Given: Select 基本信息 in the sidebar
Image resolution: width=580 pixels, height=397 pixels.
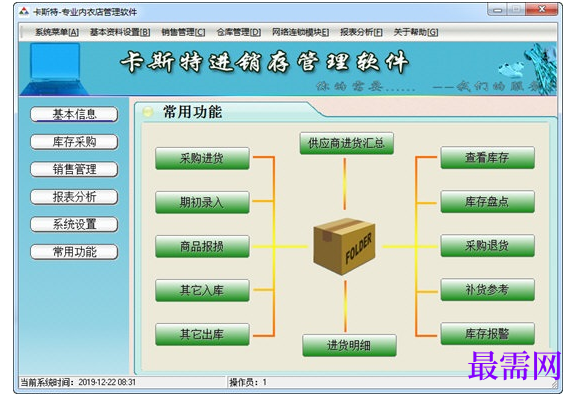Looking at the screenshot, I should tap(74, 114).
